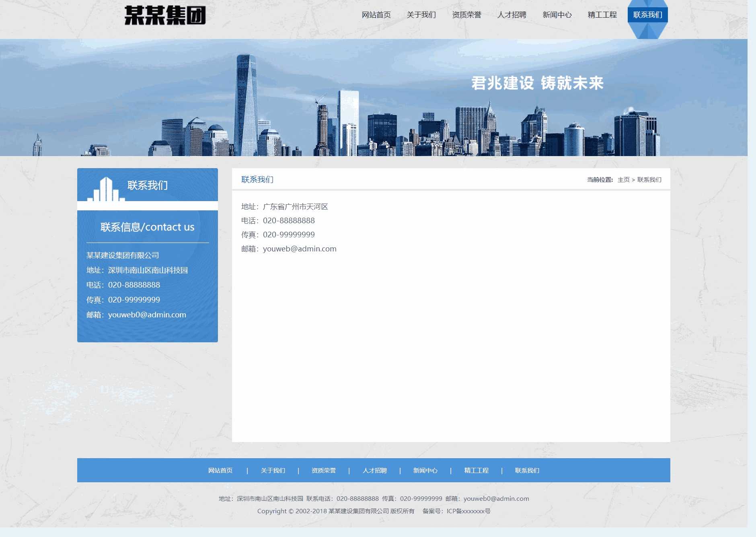Open 新闻中心 in the footer bar
The width and height of the screenshot is (756, 537).
(x=425, y=471)
